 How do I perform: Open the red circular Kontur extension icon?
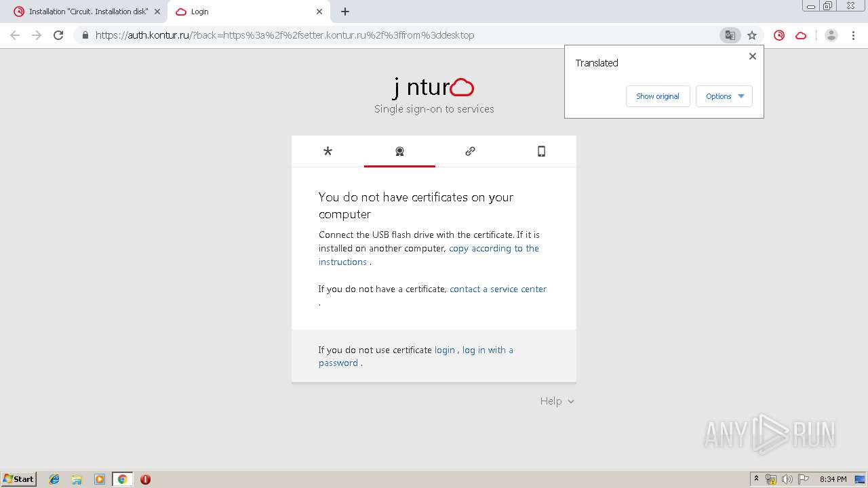pos(779,35)
